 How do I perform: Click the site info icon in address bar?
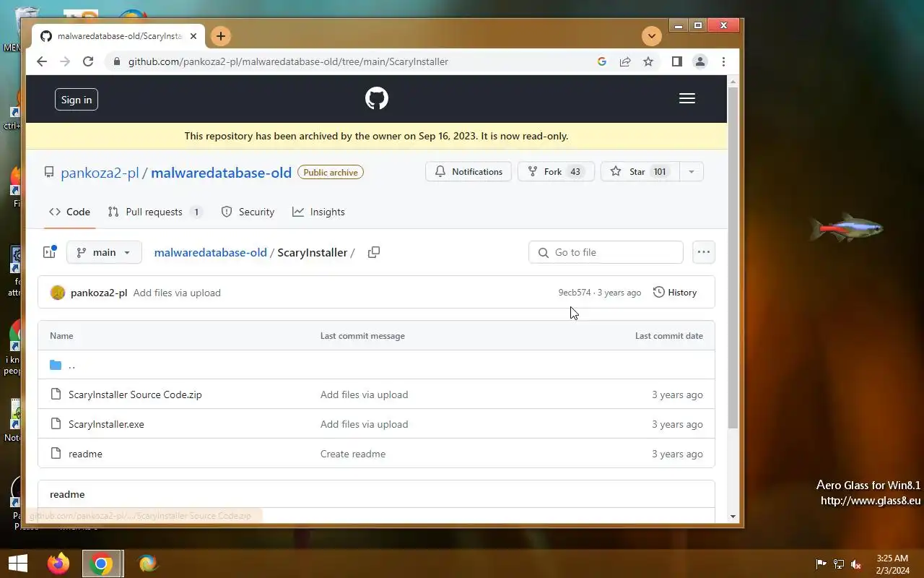115,61
